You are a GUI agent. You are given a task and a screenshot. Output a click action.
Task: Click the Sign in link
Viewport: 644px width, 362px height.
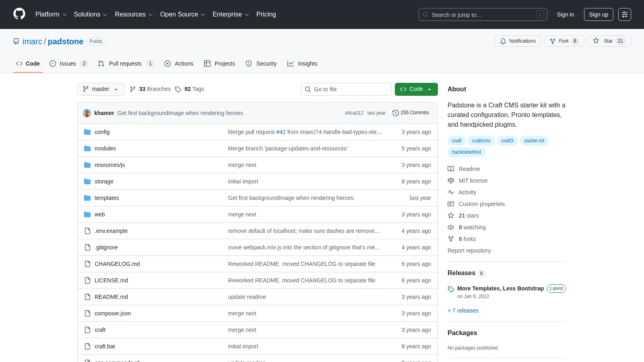[x=566, y=14]
